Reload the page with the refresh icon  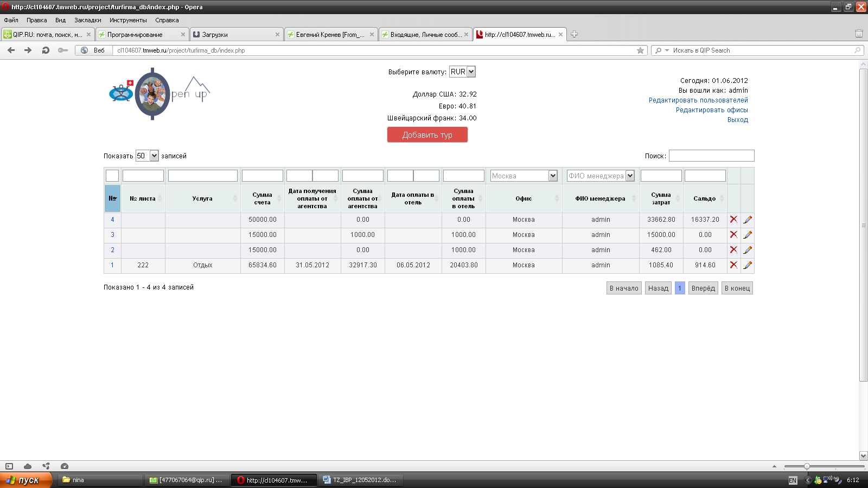tap(46, 50)
